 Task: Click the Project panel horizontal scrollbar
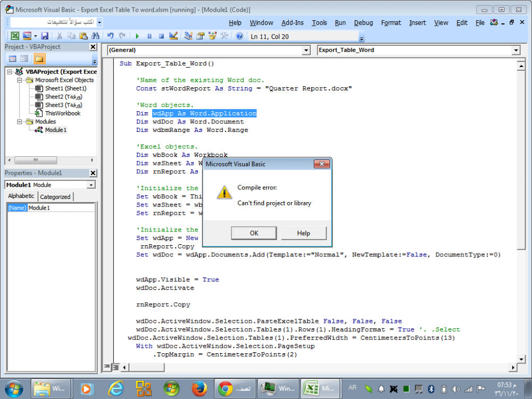pyautogui.click(x=51, y=160)
